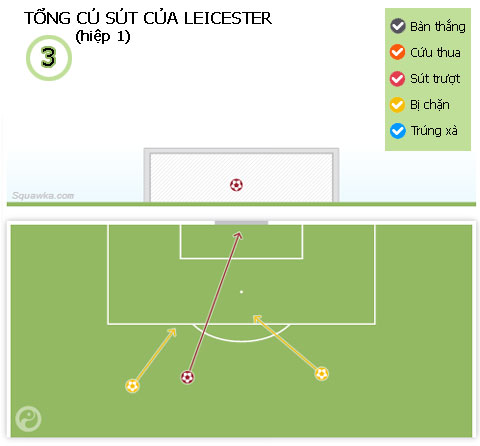The height and width of the screenshot is (446, 480).
Task: Click the red ball inside the goal
Action: [236, 185]
